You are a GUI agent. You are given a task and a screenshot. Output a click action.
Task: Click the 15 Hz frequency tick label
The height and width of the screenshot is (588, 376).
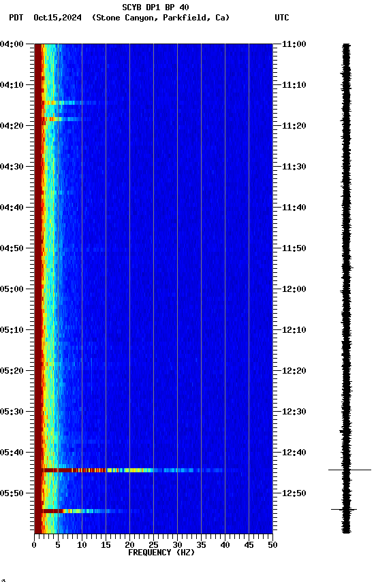106,545
